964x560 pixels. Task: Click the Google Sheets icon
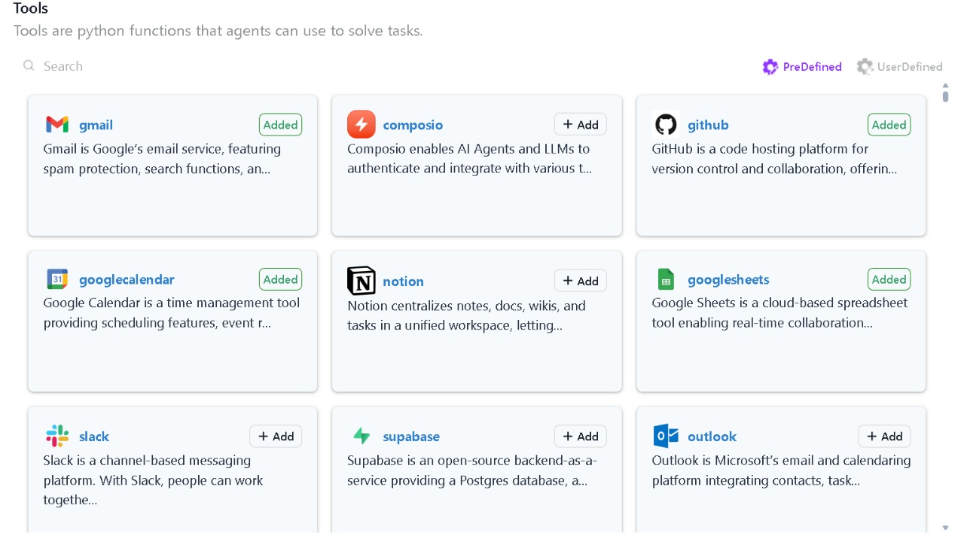pos(666,279)
